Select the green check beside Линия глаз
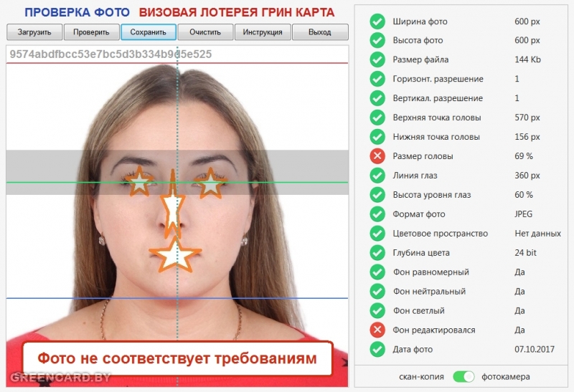The height and width of the screenshot is (392, 574). coord(377,176)
